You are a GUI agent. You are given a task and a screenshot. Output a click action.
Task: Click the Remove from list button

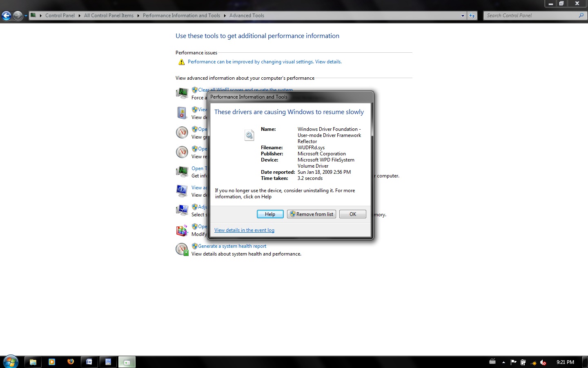(312, 214)
